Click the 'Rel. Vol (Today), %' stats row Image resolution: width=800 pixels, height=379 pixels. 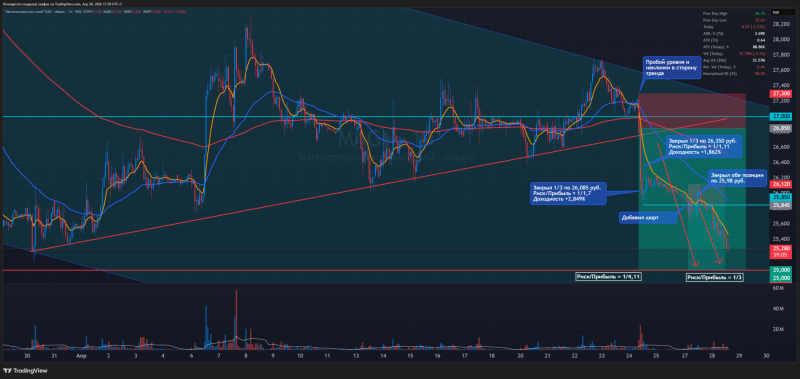point(734,67)
